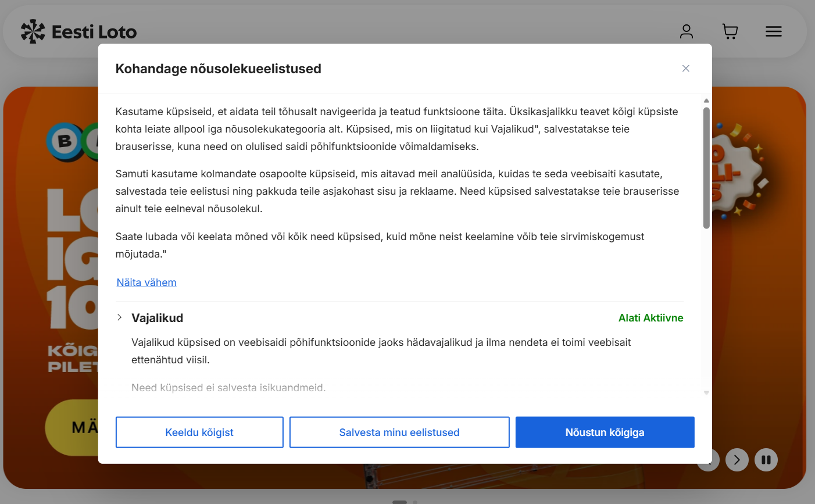The image size is (815, 504).
Task: Click the Alati Aktiivne status text
Action: pyautogui.click(x=650, y=318)
